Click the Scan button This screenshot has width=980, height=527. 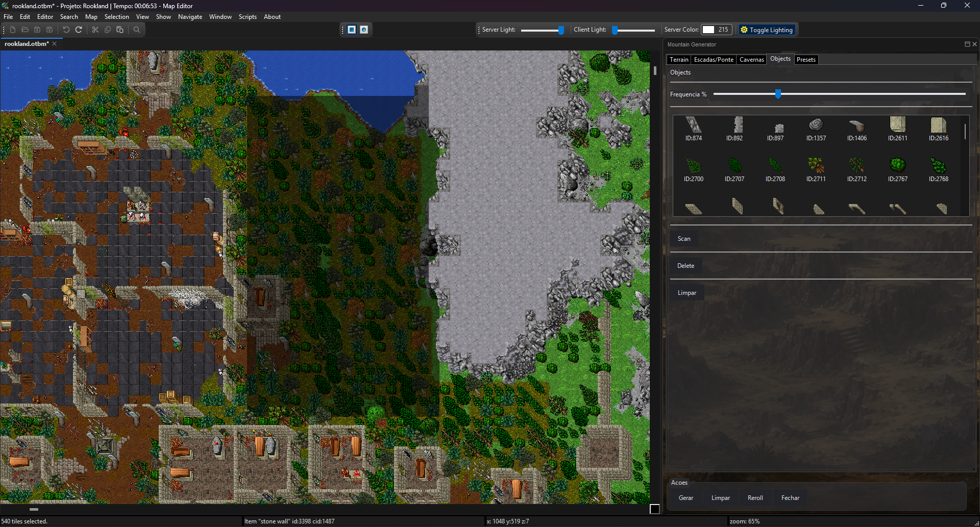pyautogui.click(x=684, y=239)
